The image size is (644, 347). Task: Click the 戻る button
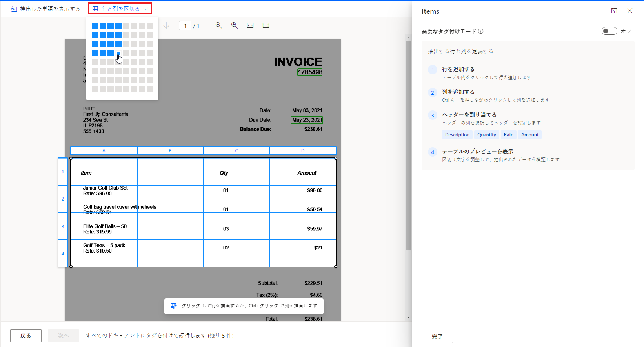(x=26, y=336)
